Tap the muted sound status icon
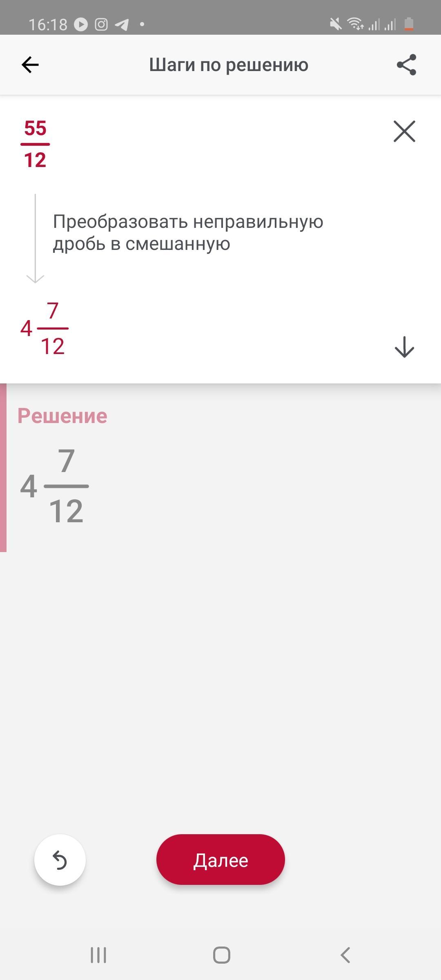The height and width of the screenshot is (980, 441). (336, 24)
